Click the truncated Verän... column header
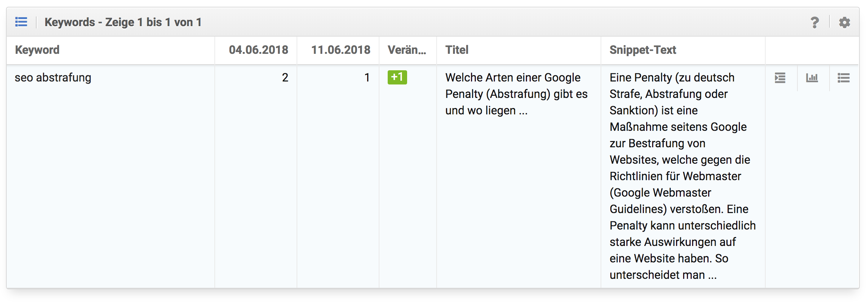 407,50
